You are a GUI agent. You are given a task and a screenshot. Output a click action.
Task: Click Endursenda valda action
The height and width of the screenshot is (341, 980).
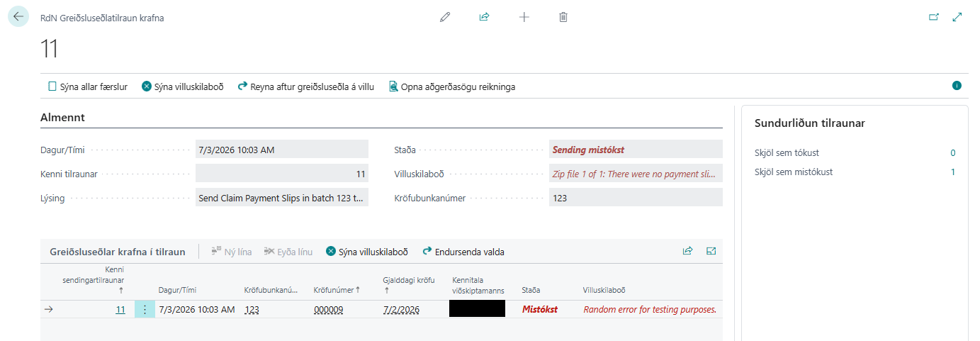coord(463,252)
